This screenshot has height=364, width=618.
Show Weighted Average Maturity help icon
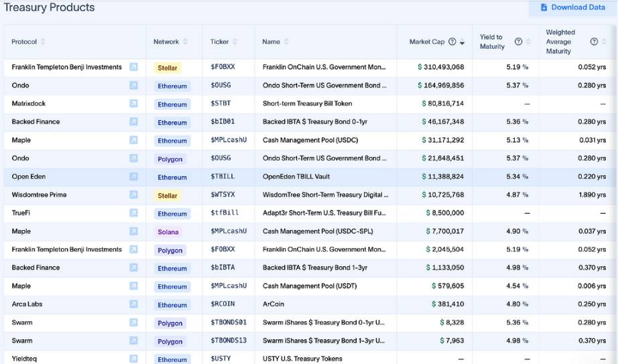tap(594, 42)
